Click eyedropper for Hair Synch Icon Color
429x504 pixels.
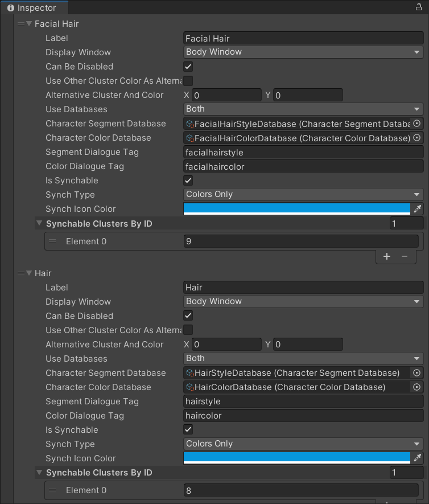(x=417, y=458)
